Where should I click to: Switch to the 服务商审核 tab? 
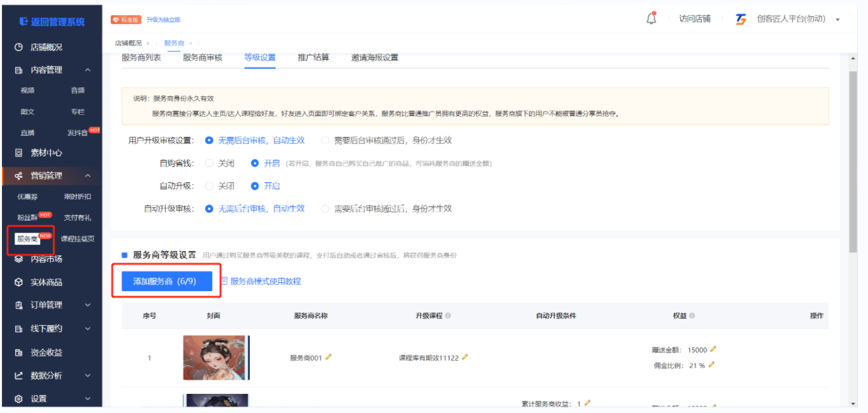203,57
